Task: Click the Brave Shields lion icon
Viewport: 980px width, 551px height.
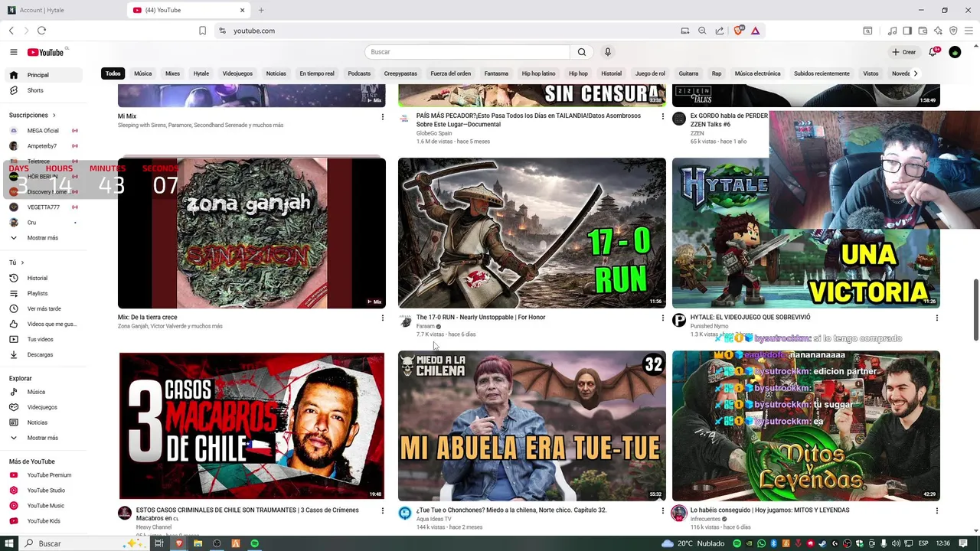Action: pos(738,31)
